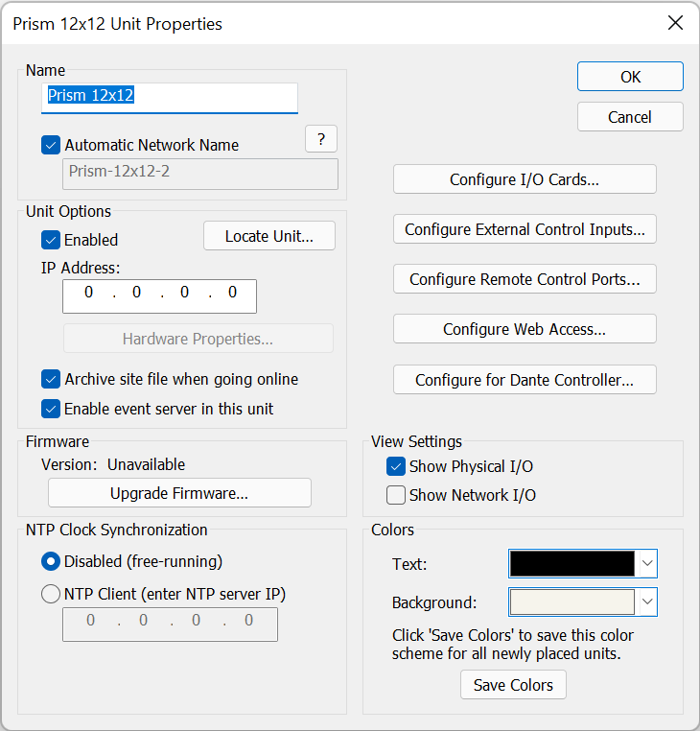This screenshot has width=700, height=731.
Task: Select Disabled (free-running) clock option
Action: (x=51, y=561)
